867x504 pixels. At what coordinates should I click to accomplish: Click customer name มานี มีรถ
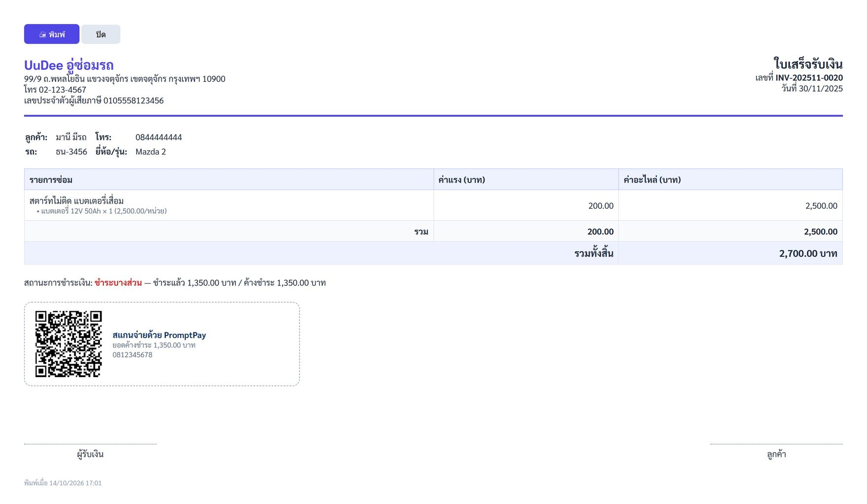[x=71, y=137]
